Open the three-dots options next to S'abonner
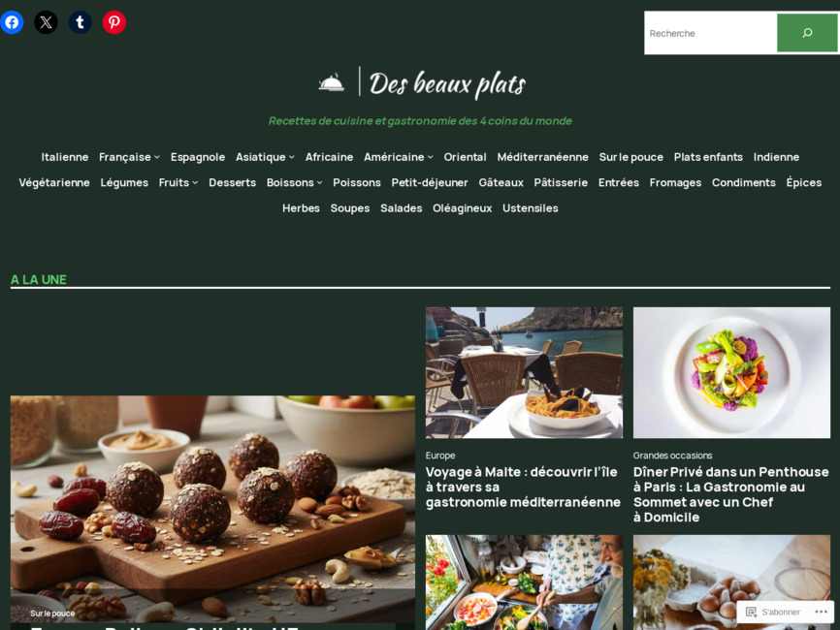The height and width of the screenshot is (630, 840). click(x=822, y=612)
